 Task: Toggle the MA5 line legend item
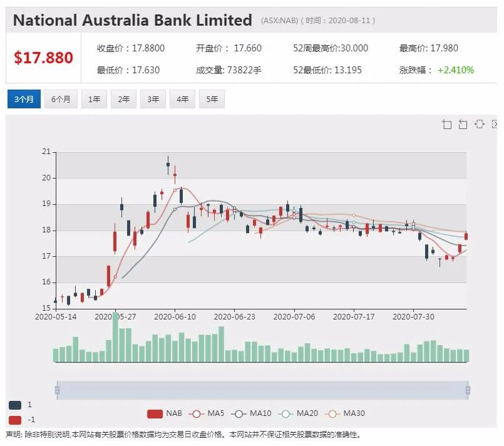[207, 413]
